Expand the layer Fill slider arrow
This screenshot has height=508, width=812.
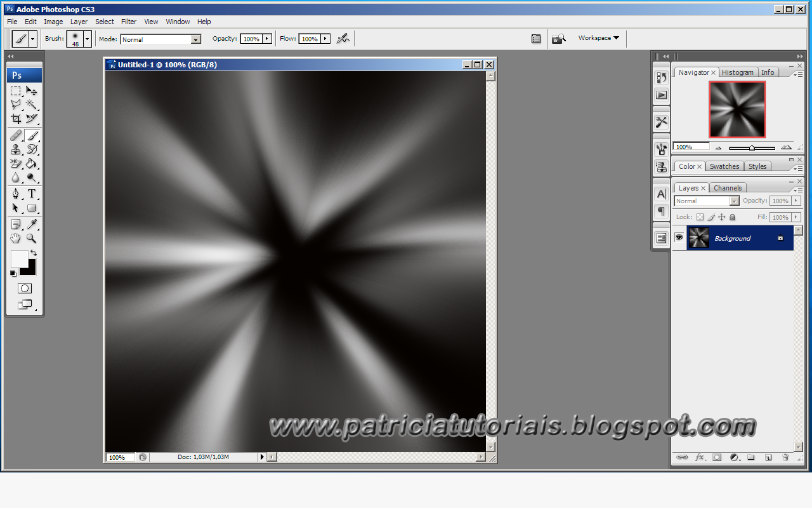[796, 217]
